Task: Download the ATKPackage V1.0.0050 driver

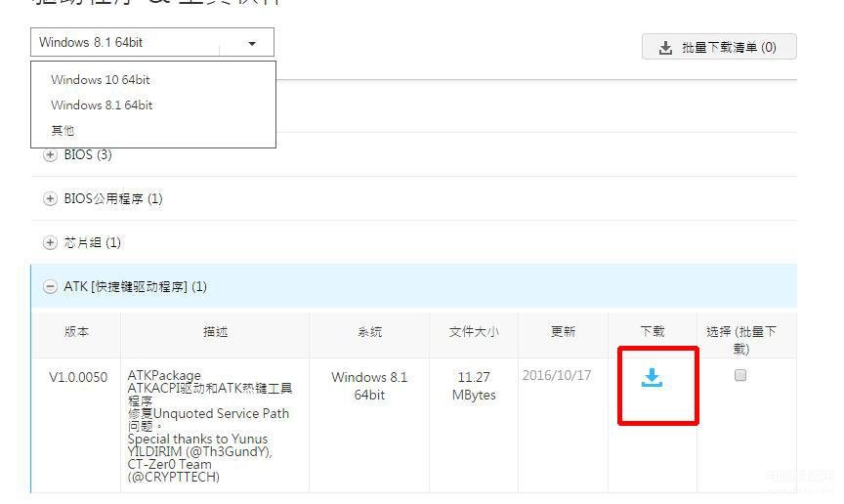Action: (x=652, y=378)
